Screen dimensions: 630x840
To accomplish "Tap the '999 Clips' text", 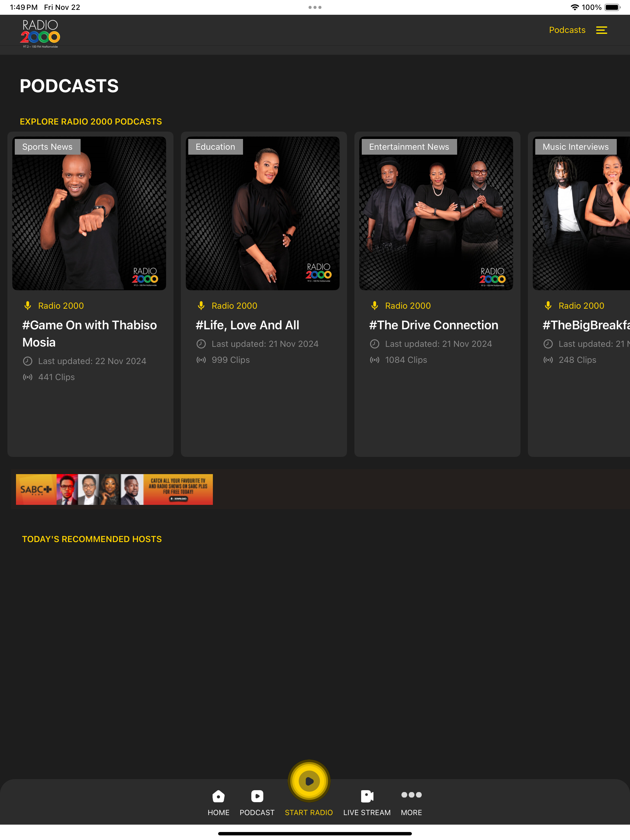I will [x=231, y=360].
